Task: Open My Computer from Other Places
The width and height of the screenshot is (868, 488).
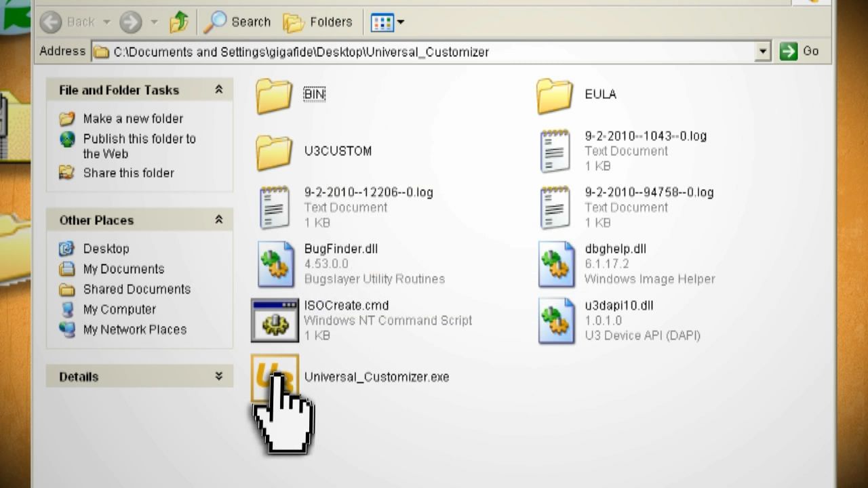Action: [119, 310]
